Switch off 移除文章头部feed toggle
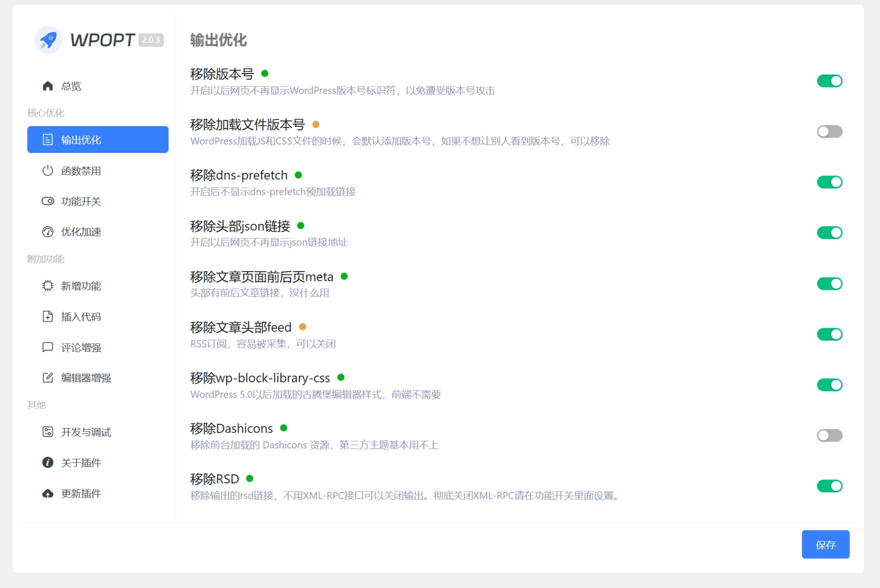Screen dimensions: 880x588 [829, 334]
